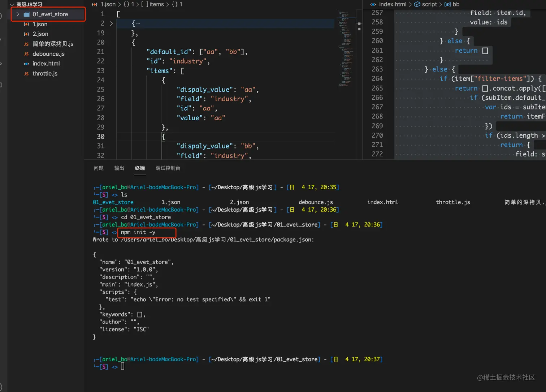Click the script cube icon in the breadcrumb
Viewport: 546px width, 392px height.
tap(417, 4)
